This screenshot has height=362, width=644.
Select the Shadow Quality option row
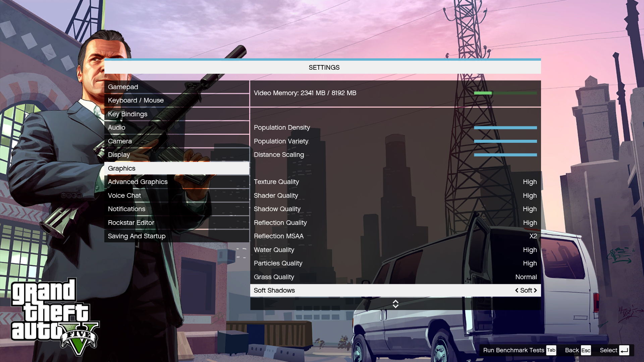pyautogui.click(x=395, y=209)
